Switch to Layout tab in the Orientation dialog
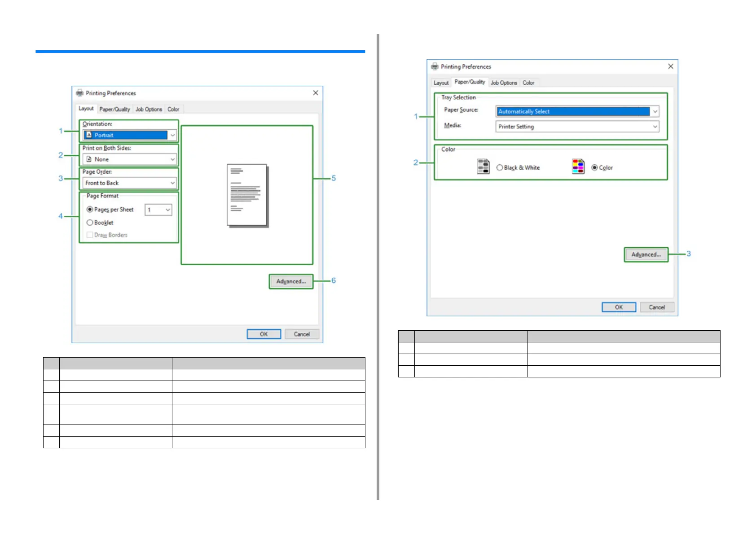The width and height of the screenshot is (756, 534). point(86,109)
